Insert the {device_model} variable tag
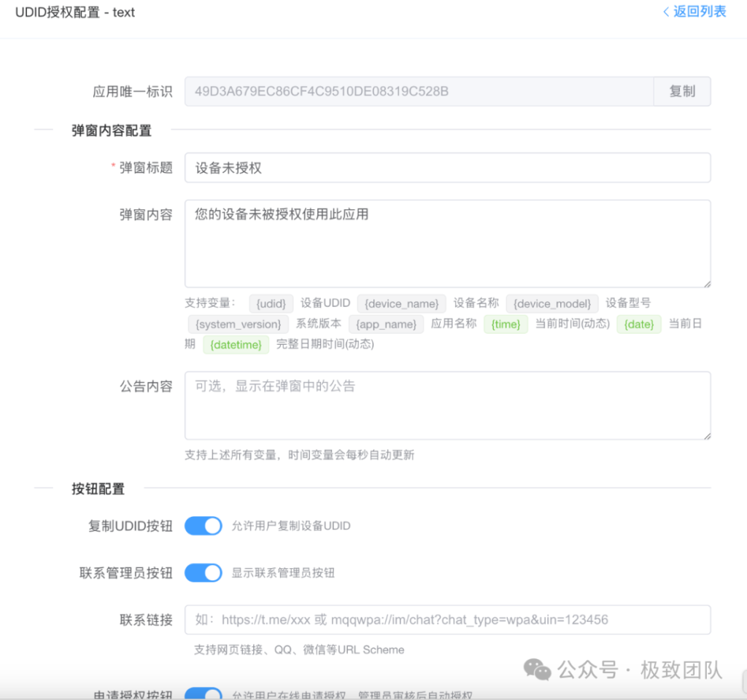Viewport: 747px width, 700px height. pyautogui.click(x=552, y=303)
